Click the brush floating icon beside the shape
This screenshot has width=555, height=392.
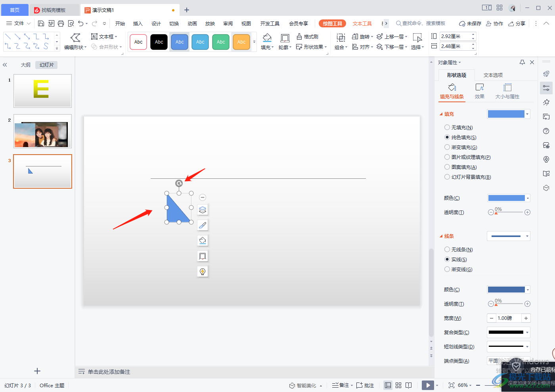tap(203, 225)
